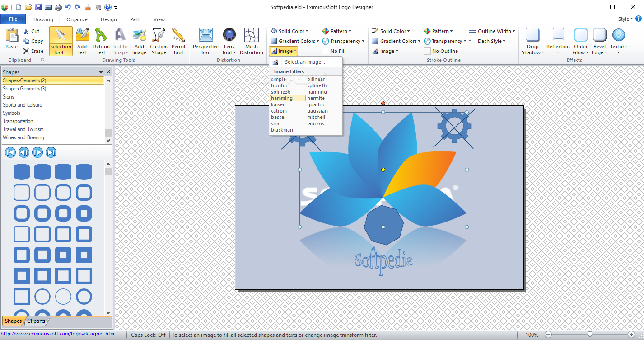Go to last shape page
Image resolution: width=644 pixels, height=340 pixels.
[x=51, y=152]
